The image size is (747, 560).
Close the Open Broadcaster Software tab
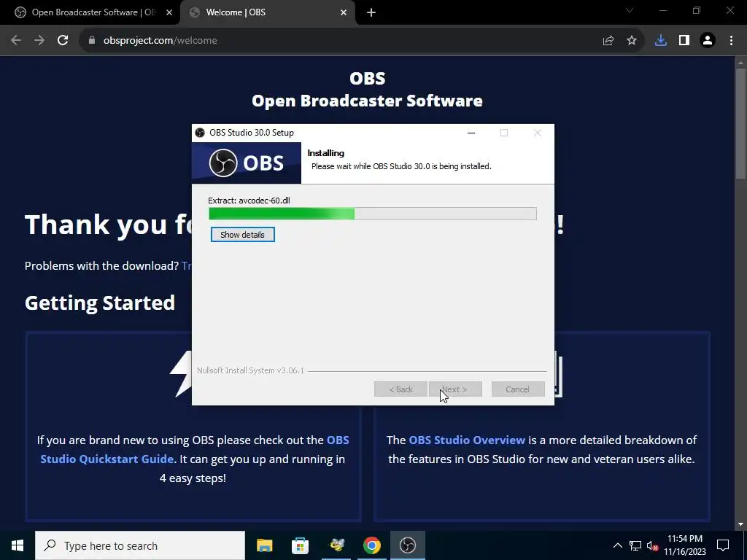pyautogui.click(x=169, y=13)
